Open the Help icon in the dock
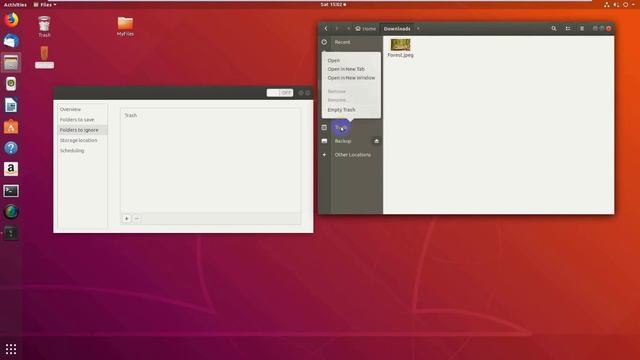This screenshot has width=640, height=360. 11,148
